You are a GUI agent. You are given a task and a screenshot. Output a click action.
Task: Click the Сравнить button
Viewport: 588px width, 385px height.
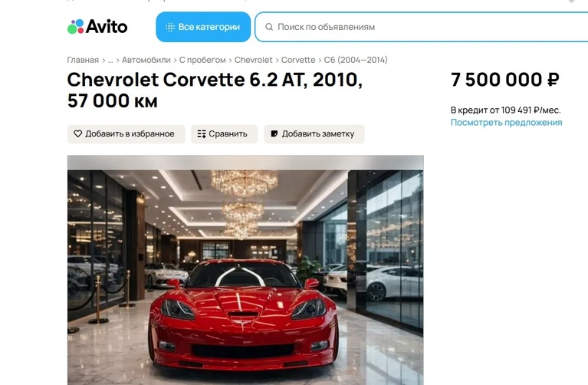coord(225,134)
